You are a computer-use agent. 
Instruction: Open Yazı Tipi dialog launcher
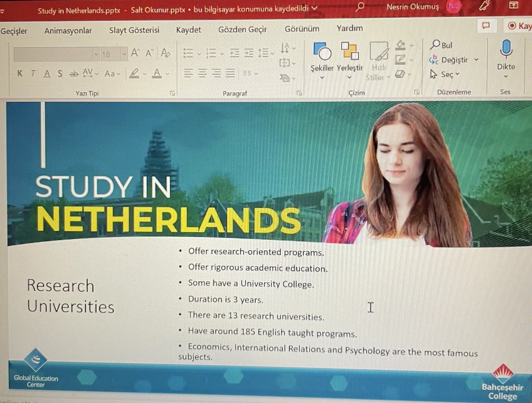[x=172, y=93]
